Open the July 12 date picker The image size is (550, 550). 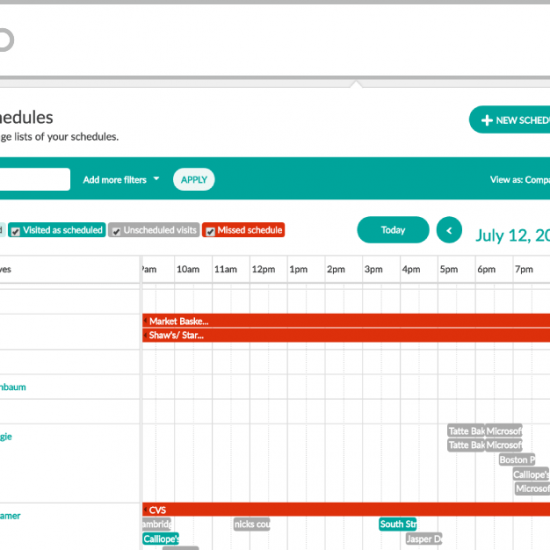pos(512,235)
